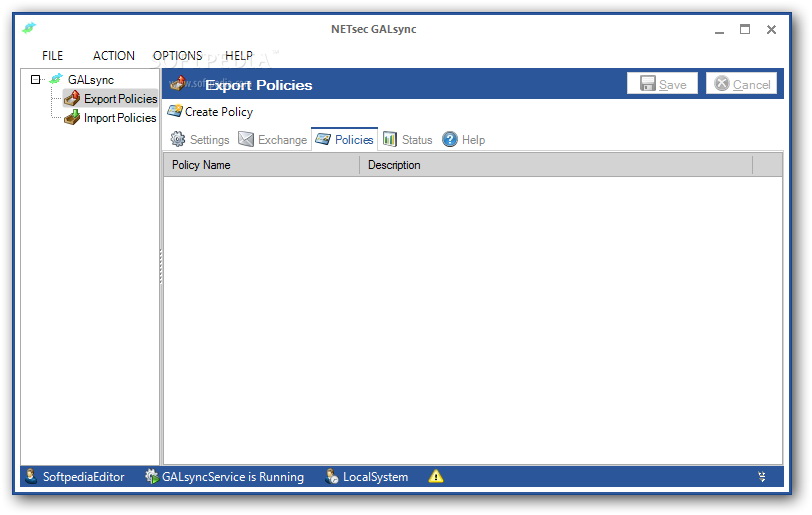This screenshot has width=812, height=515.
Task: Open the OPTIONS menu
Action: tap(178, 55)
